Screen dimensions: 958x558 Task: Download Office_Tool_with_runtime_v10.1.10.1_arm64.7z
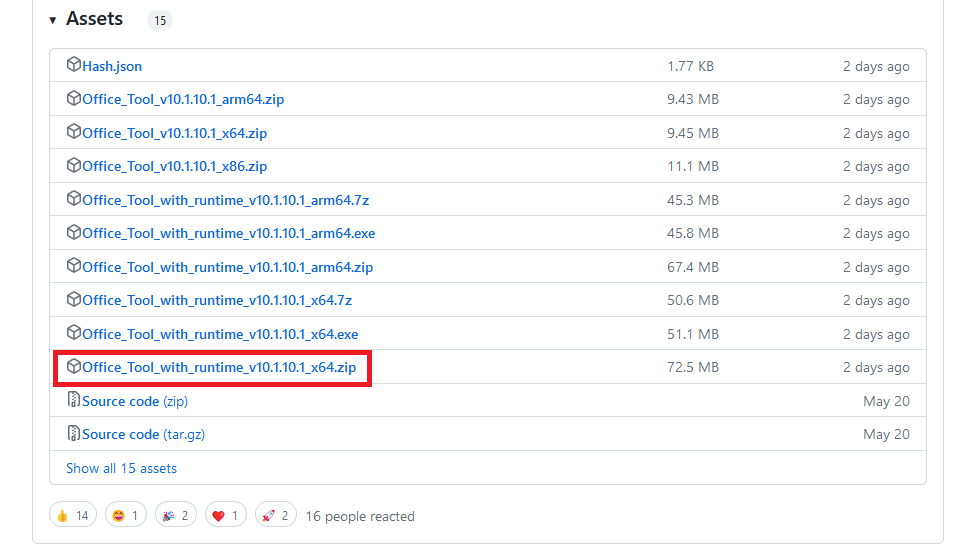225,200
